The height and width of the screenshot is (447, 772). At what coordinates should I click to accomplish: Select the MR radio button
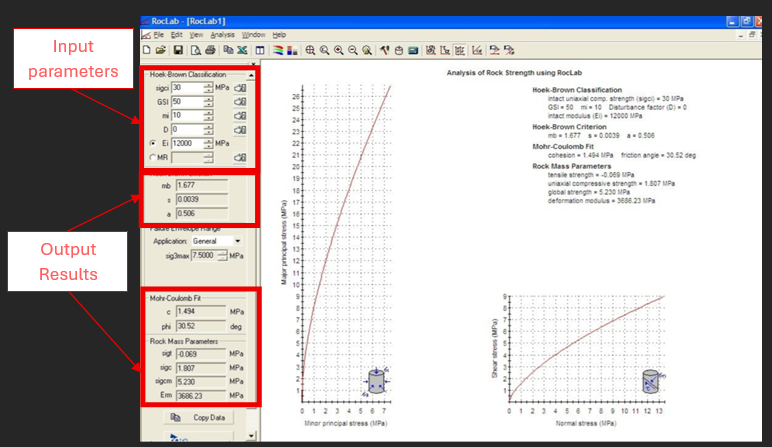pos(153,158)
